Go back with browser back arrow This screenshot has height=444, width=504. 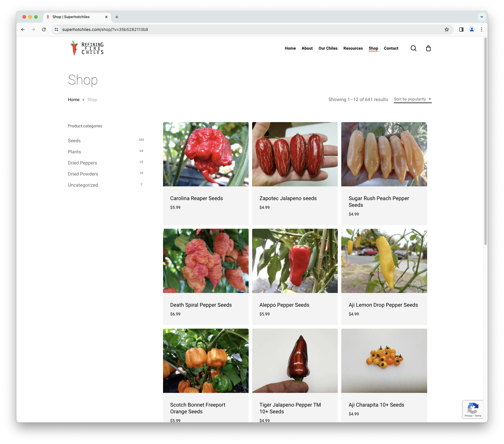click(23, 30)
